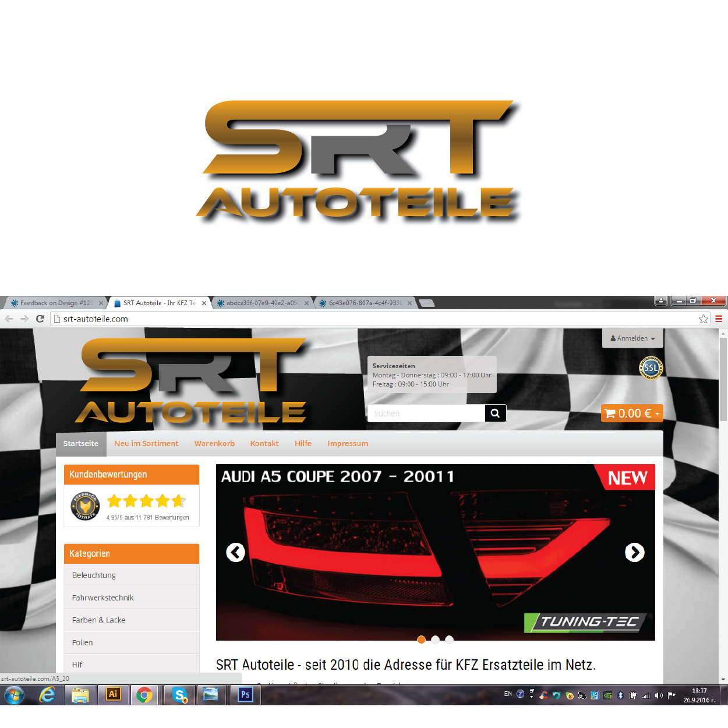728x728 pixels.
Task: Select the second carousel pagination dot
Action: pos(435,639)
